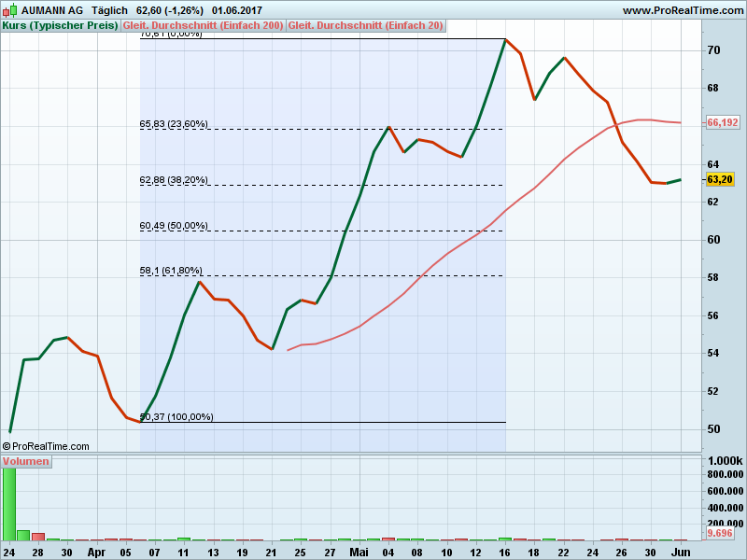
Task: Click the AUMANN AG instrument title
Action: pyautogui.click(x=52, y=10)
